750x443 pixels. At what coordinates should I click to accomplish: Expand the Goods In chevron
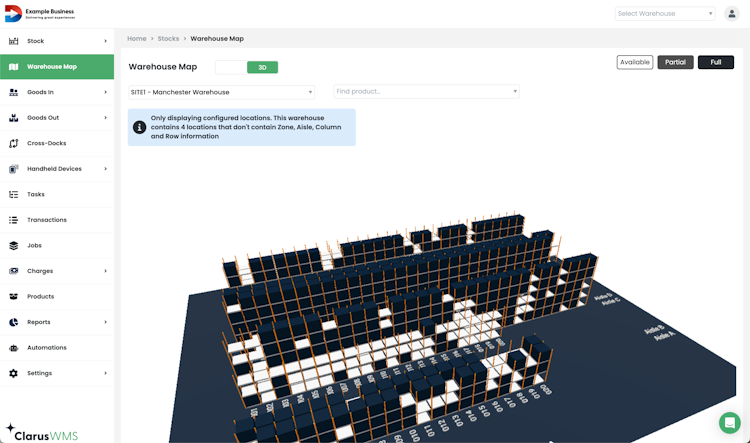coord(105,92)
